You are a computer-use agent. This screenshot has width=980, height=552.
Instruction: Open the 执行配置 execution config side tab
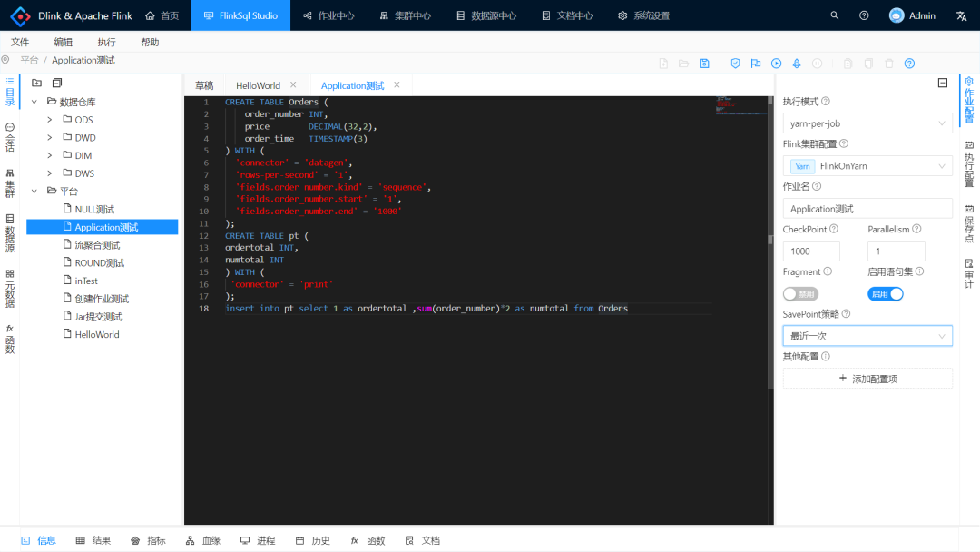[x=969, y=163]
